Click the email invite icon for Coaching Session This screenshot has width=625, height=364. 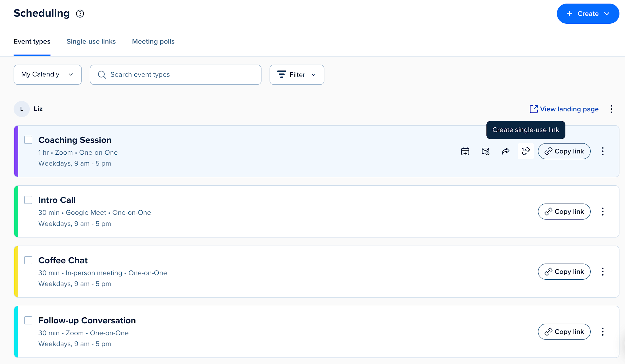point(485,151)
